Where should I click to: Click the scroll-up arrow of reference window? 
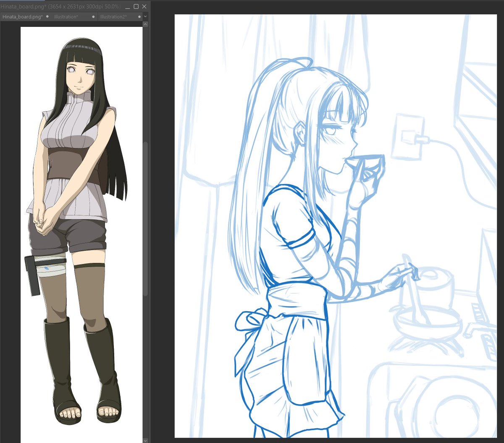click(145, 24)
